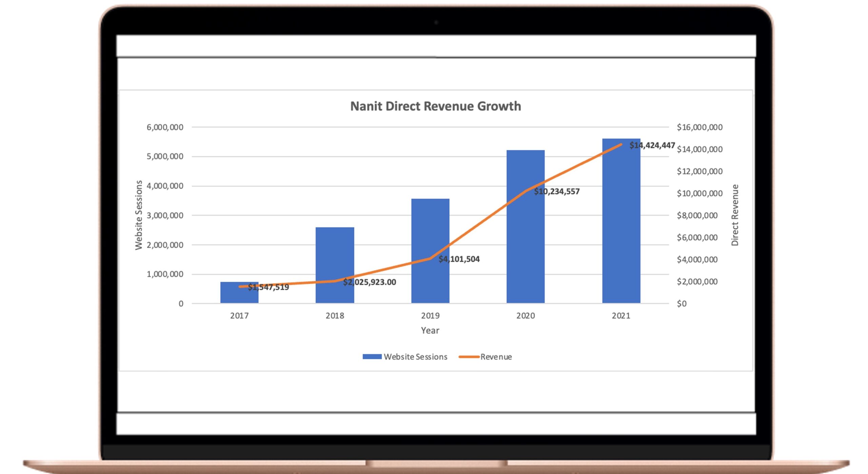
Task: Click the $16,000,000 revenue axis value
Action: pos(700,127)
